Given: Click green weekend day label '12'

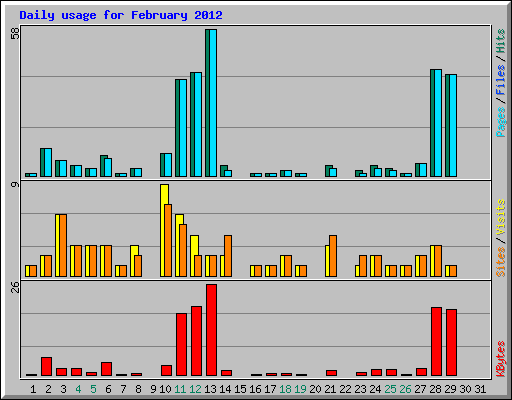Looking at the screenshot, I should coord(195,389).
